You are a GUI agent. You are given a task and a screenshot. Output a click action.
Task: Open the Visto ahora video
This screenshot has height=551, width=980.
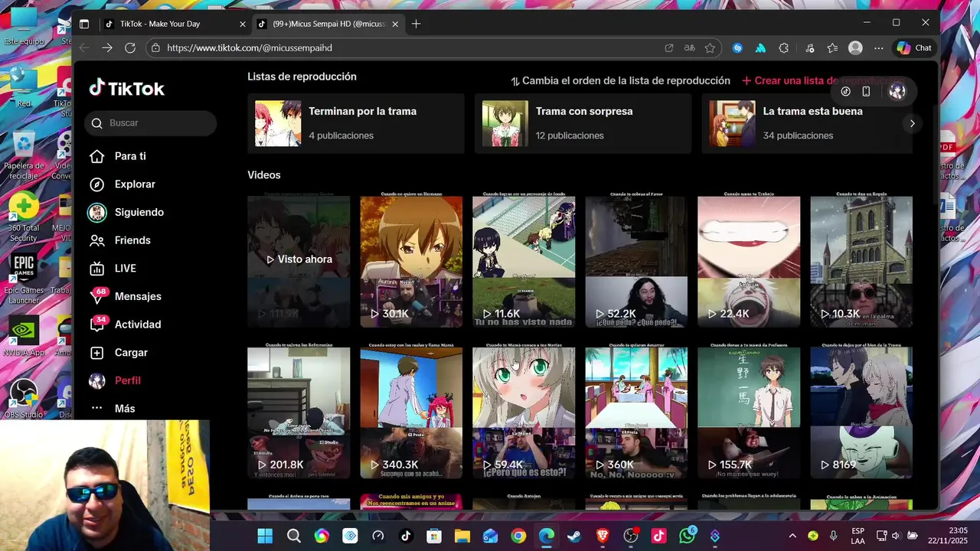click(299, 260)
